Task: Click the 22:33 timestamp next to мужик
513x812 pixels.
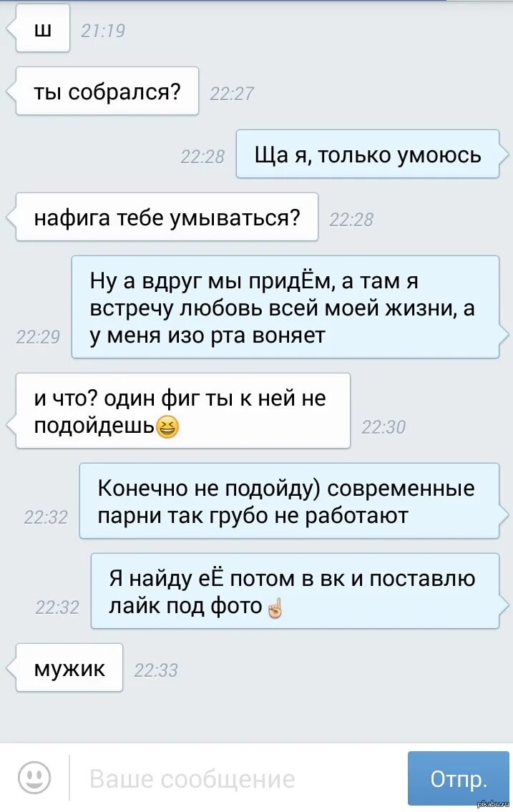Action: coord(156,670)
